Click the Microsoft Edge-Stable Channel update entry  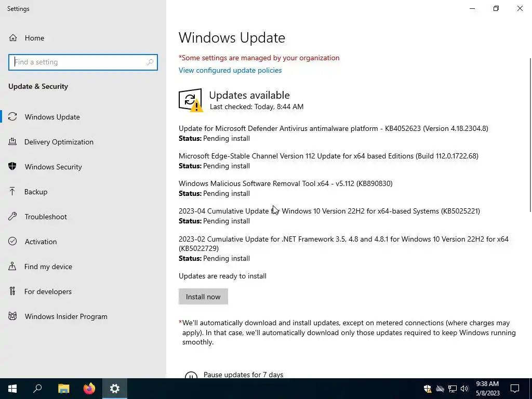[328, 156]
